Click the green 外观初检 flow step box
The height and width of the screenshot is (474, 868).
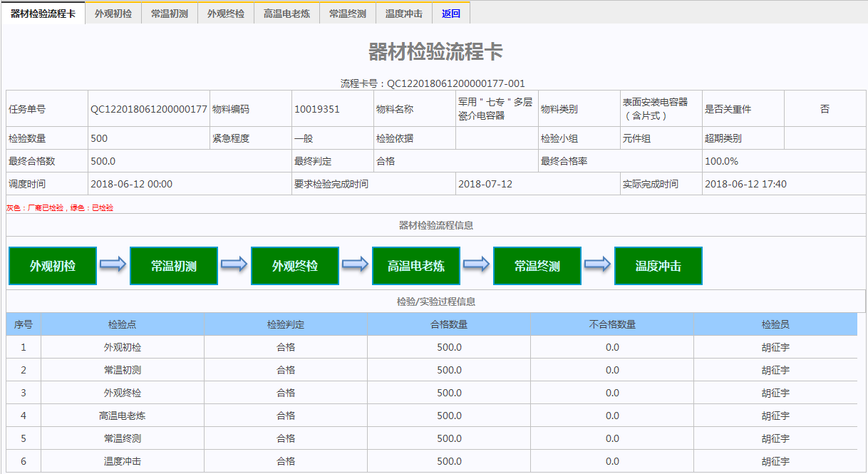(x=53, y=266)
